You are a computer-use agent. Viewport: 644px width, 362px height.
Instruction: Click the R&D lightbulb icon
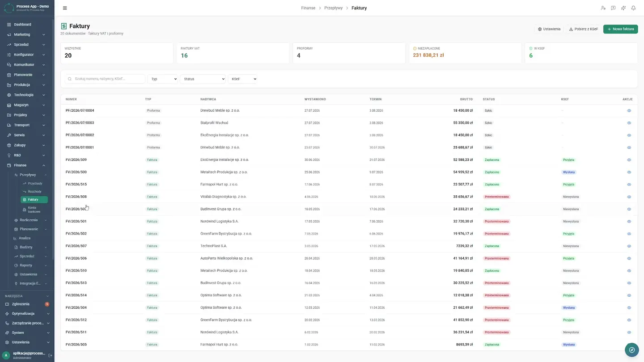(x=9, y=155)
